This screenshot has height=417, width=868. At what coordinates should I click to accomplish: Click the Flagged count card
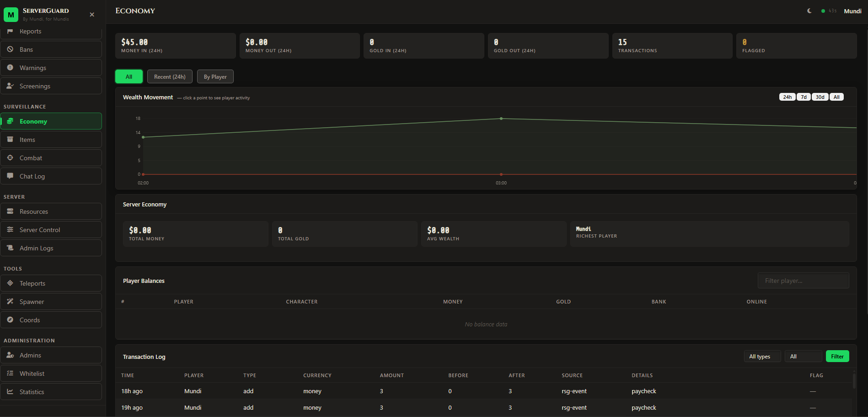click(x=797, y=46)
